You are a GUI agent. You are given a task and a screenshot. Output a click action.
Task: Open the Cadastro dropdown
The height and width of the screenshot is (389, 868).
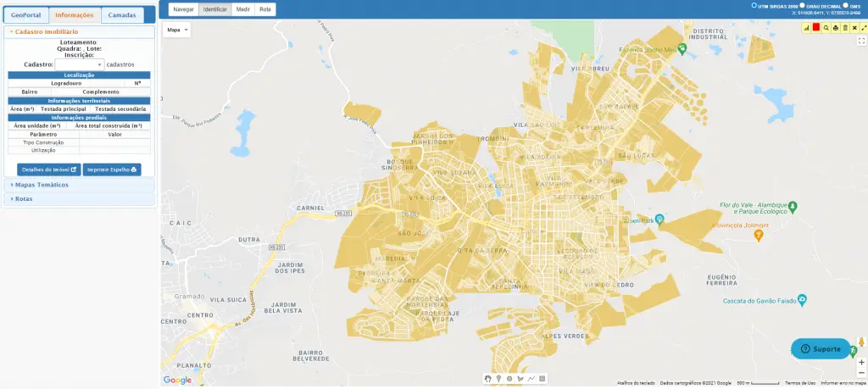(79, 64)
